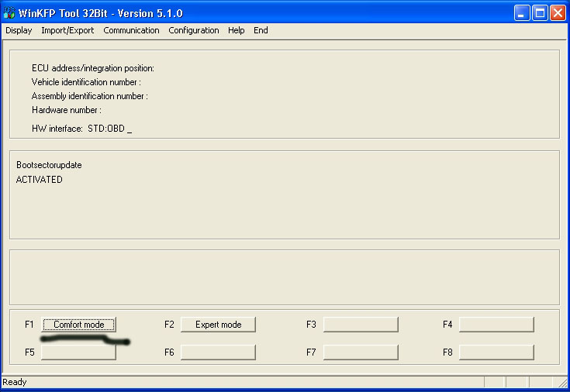Image resolution: width=570 pixels, height=392 pixels.
Task: Click the 'Vehicle identification number :' label
Action: (x=86, y=82)
